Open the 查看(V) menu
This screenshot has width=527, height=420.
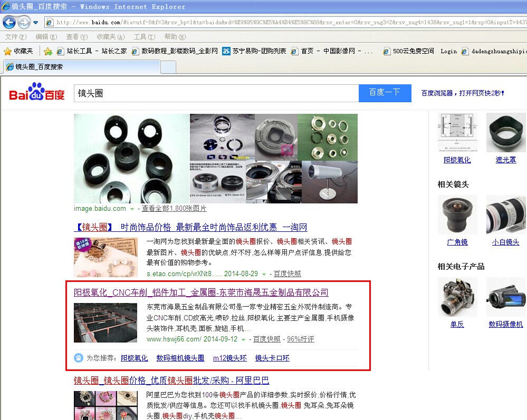pos(76,37)
